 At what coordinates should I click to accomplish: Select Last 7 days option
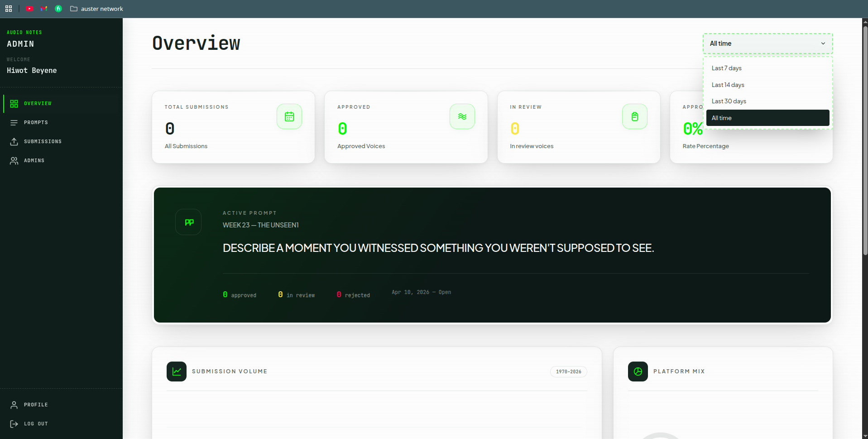point(767,68)
